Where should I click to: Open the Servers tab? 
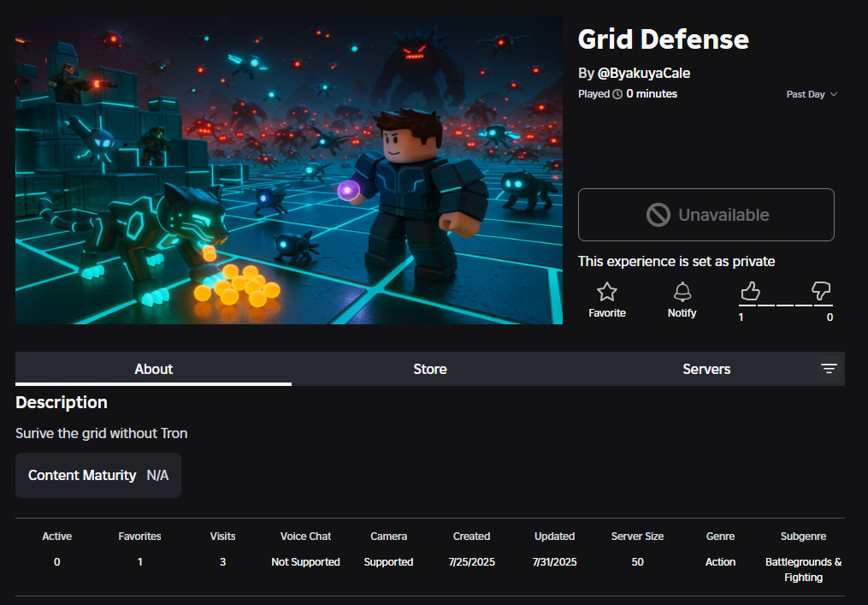coord(706,369)
